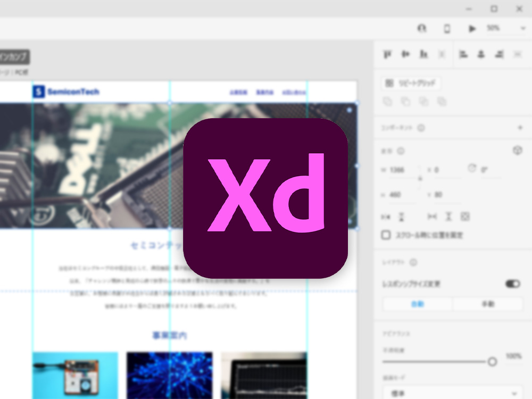Align selection to bottom
532x399 pixels.
pos(423,54)
